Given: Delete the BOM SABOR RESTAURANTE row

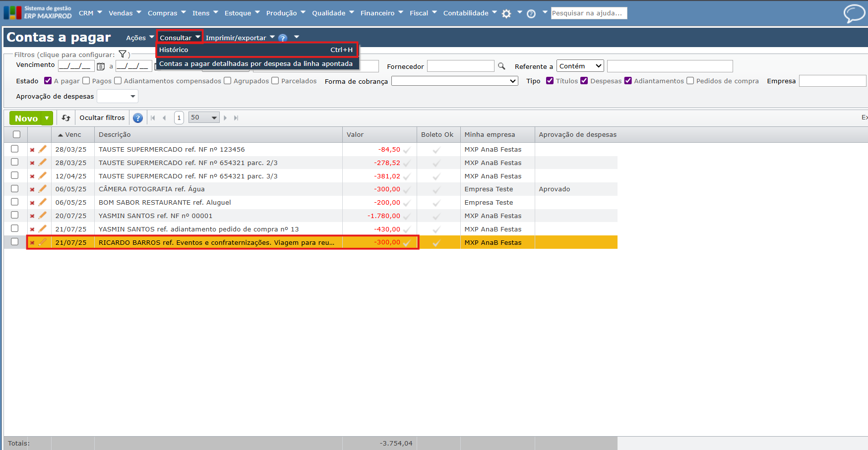Looking at the screenshot, I should [x=32, y=203].
